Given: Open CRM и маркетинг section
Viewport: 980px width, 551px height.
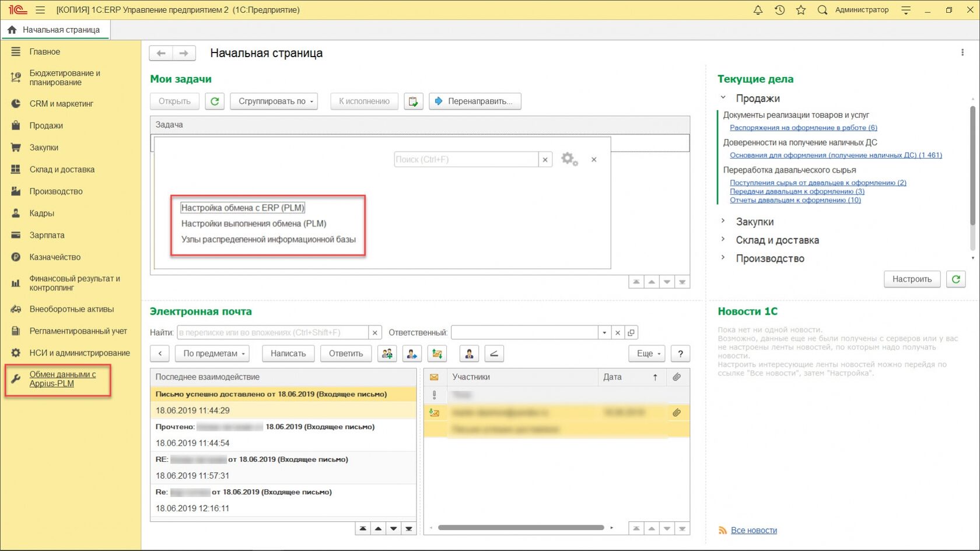Looking at the screenshot, I should pyautogui.click(x=61, y=104).
